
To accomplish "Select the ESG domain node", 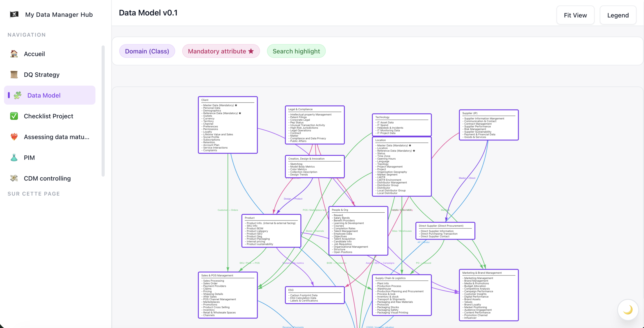I will pyautogui.click(x=314, y=295).
